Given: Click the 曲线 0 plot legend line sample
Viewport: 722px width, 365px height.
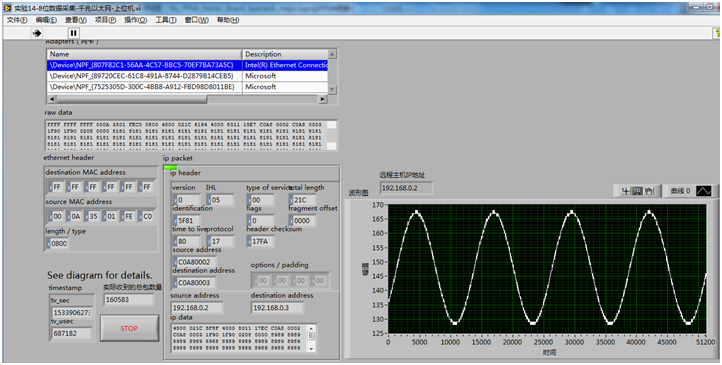Looking at the screenshot, I should coord(704,191).
